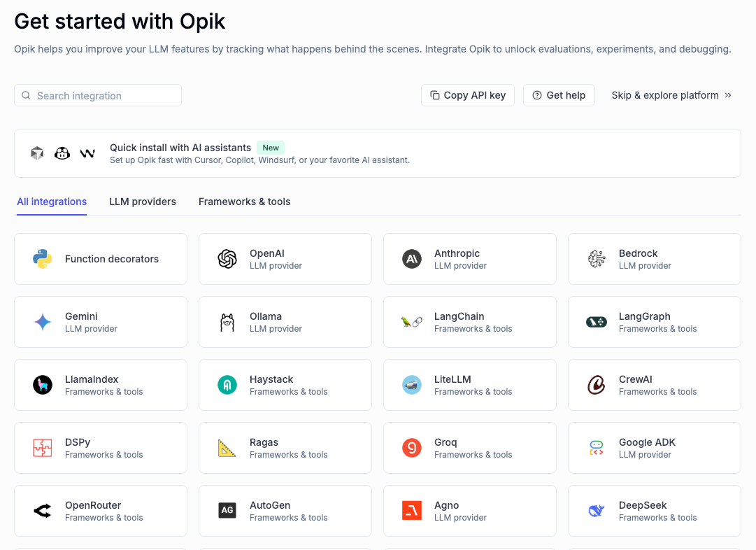Image resolution: width=756 pixels, height=550 pixels.
Task: Switch to the LLM providers tab
Action: click(x=143, y=202)
